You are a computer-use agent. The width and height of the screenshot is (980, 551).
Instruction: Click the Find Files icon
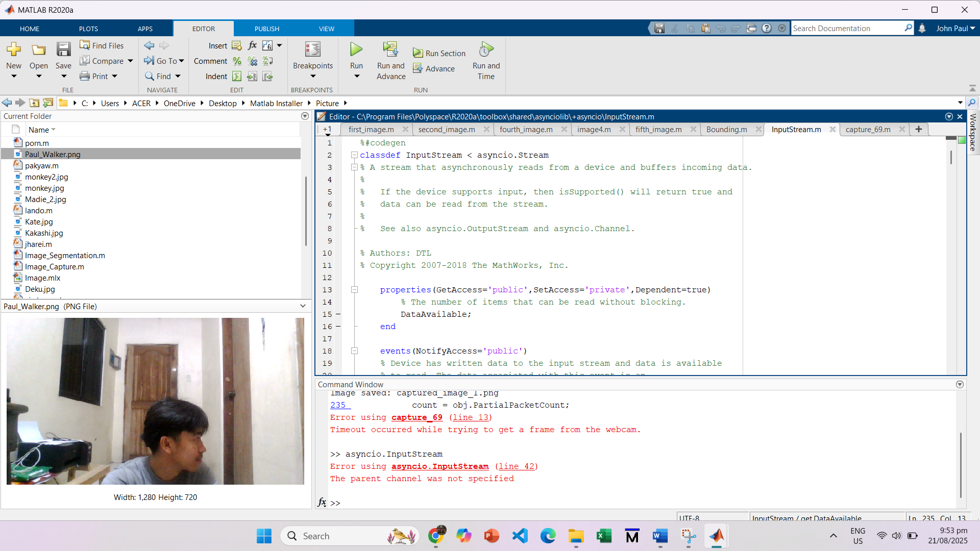tap(85, 45)
